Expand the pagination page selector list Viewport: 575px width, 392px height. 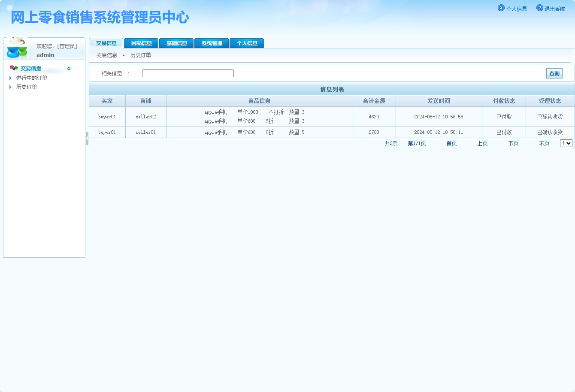coord(566,143)
